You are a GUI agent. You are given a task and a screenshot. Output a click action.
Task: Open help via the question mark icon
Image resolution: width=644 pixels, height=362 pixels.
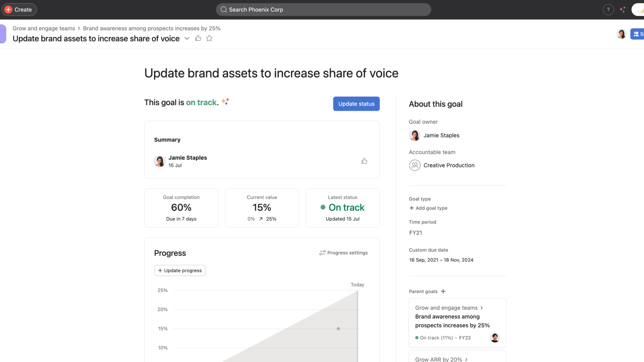click(x=608, y=9)
